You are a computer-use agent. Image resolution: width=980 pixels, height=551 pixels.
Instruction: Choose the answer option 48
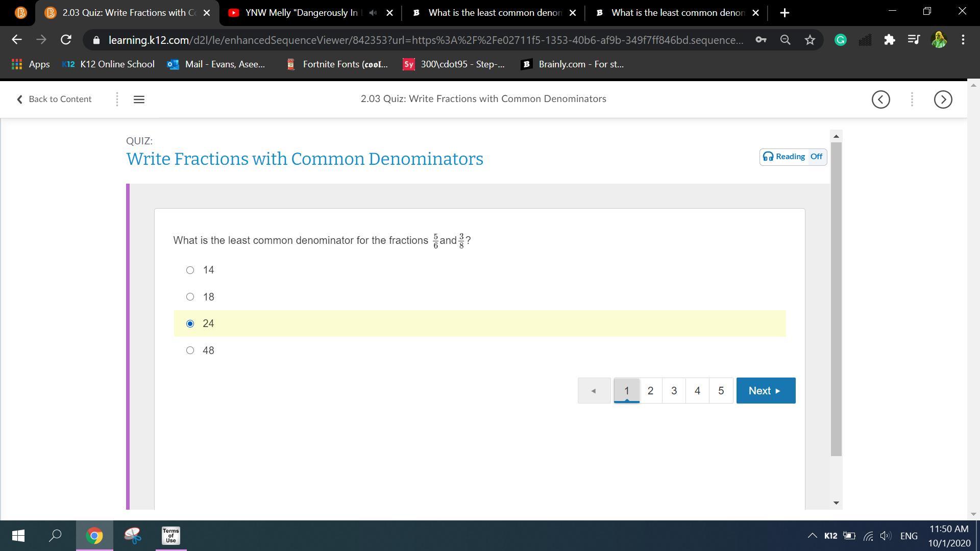(x=190, y=350)
